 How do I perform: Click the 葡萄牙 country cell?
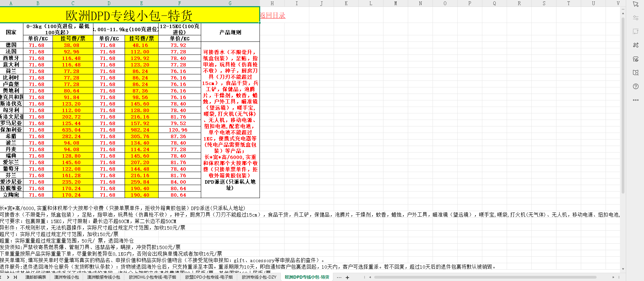click(11, 169)
